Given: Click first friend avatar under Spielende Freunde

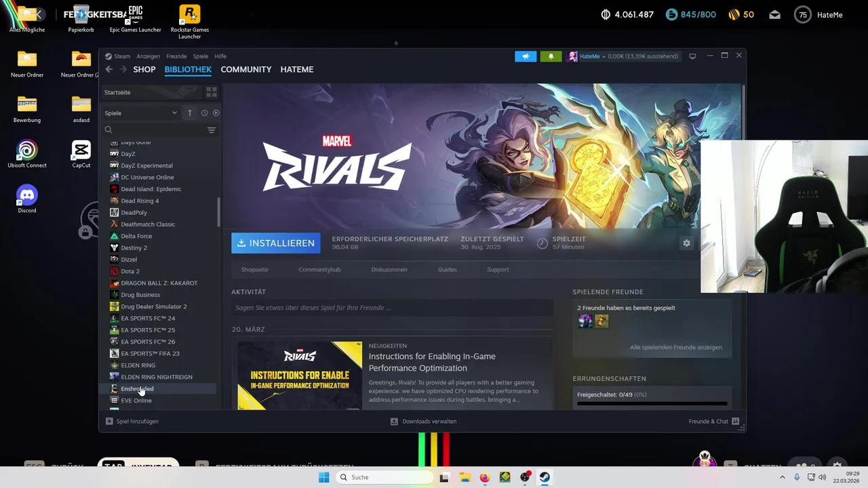Looking at the screenshot, I should [585, 321].
